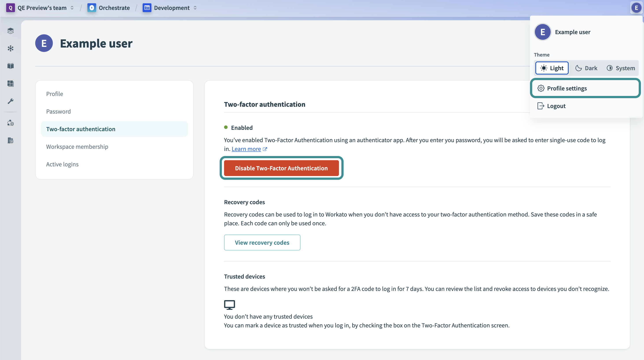
Task: Open workspace admin via the building icon
Action: [x=11, y=140]
